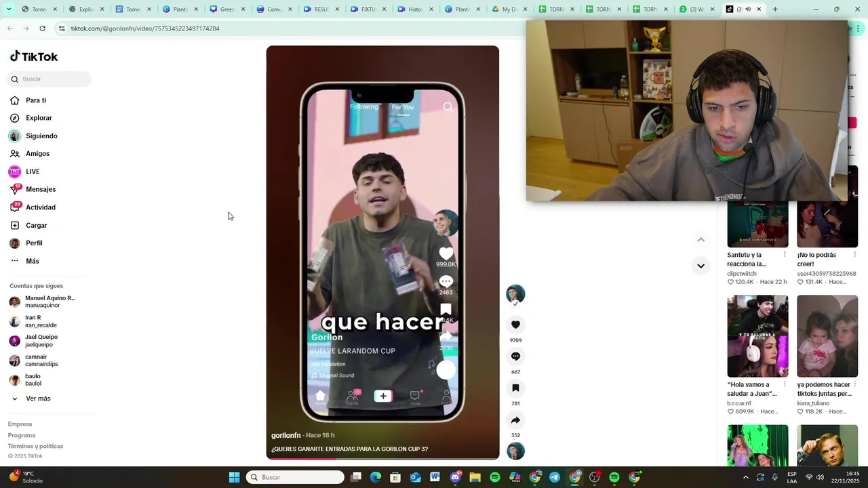868x488 pixels.
Task: Mute audio on the TikTok browser tab
Action: 748,9
